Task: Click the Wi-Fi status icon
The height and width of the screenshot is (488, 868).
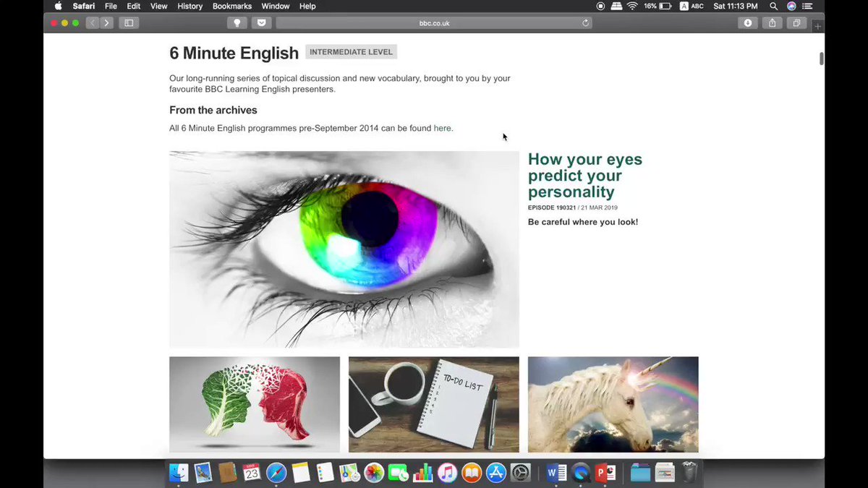Action: pyautogui.click(x=632, y=6)
